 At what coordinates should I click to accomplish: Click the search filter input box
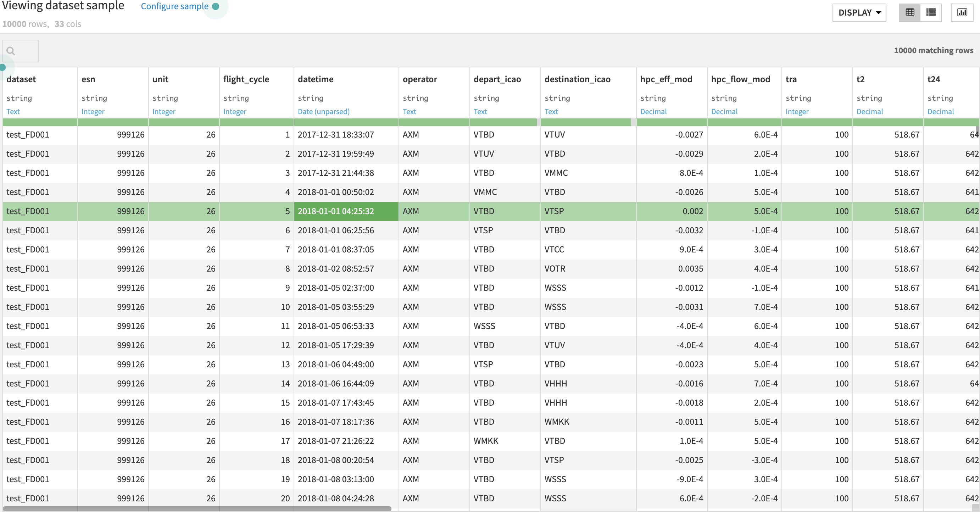click(x=21, y=51)
